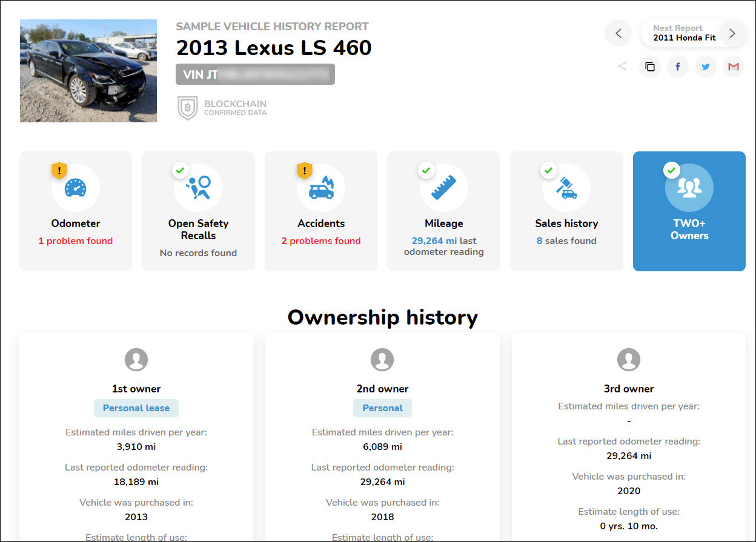This screenshot has height=542, width=756.
Task: Click the 18,189 mi odometer reading
Action: pos(136,482)
